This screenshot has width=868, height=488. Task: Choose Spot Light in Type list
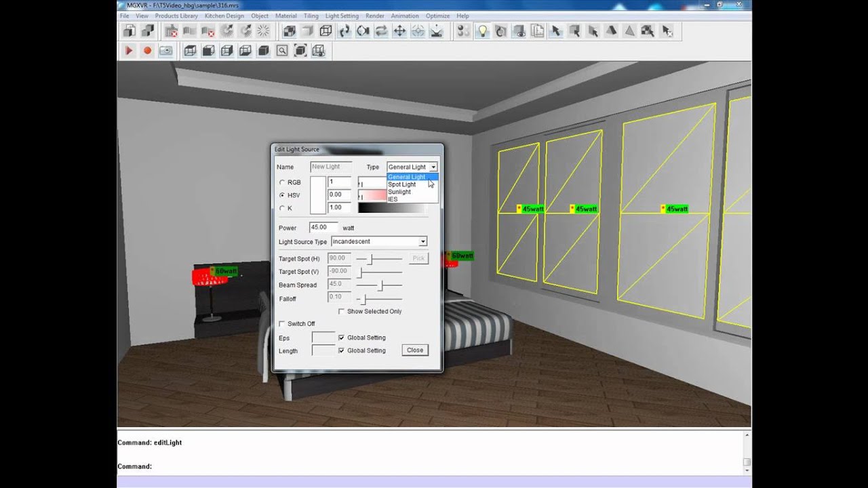coord(412,184)
